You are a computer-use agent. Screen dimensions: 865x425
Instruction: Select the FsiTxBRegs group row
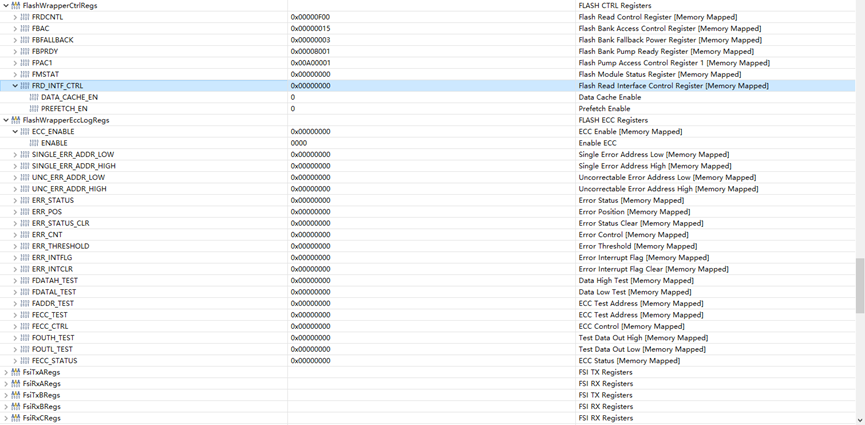click(x=428, y=395)
